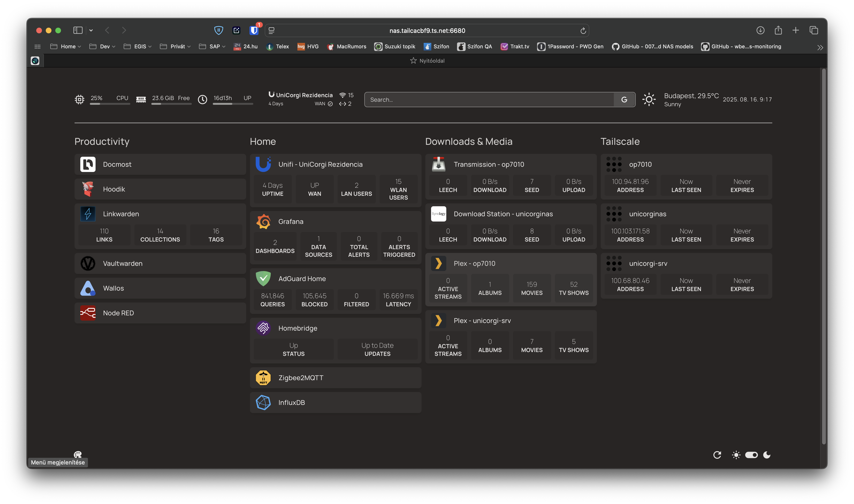Open the Safari downloads button
The image size is (854, 504).
click(x=760, y=30)
